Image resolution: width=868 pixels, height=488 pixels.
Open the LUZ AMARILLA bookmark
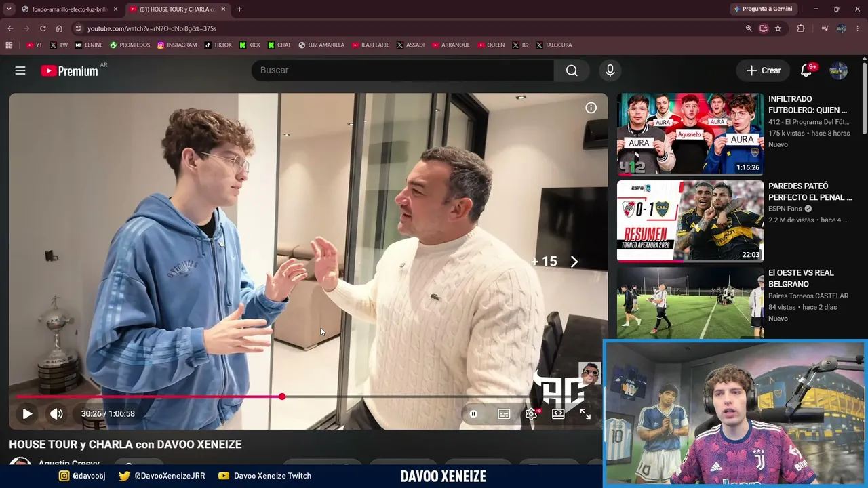click(321, 45)
